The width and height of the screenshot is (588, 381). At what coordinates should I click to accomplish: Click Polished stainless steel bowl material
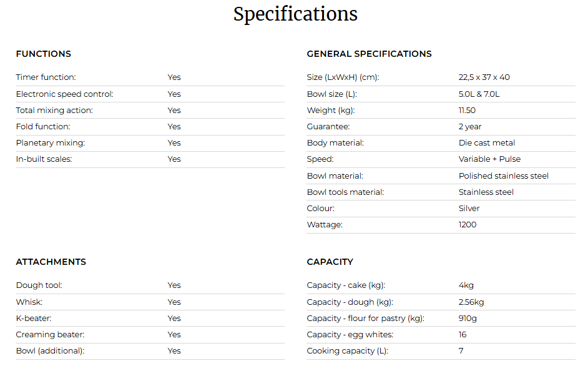coord(503,176)
